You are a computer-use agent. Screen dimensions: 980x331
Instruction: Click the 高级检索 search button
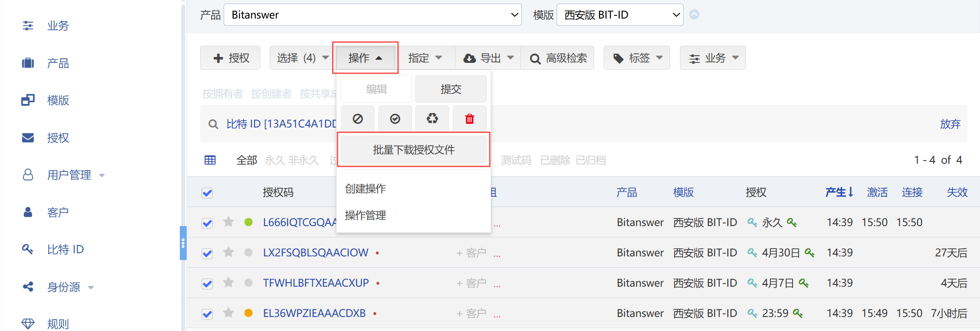(558, 58)
